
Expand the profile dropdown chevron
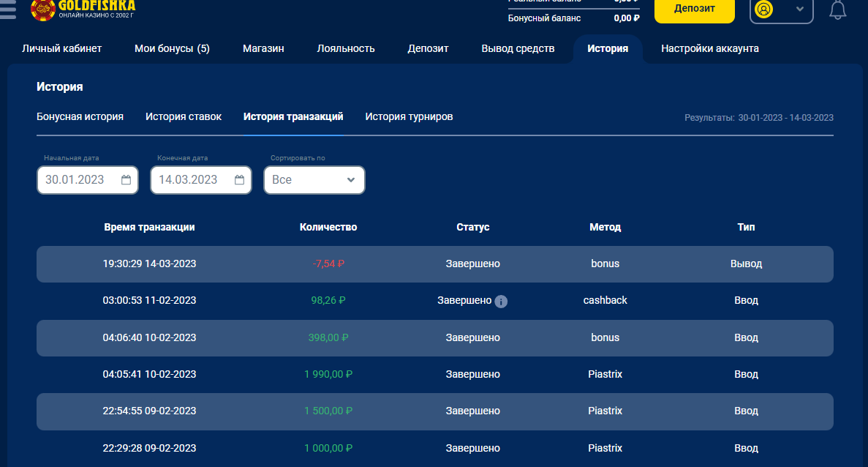[799, 10]
